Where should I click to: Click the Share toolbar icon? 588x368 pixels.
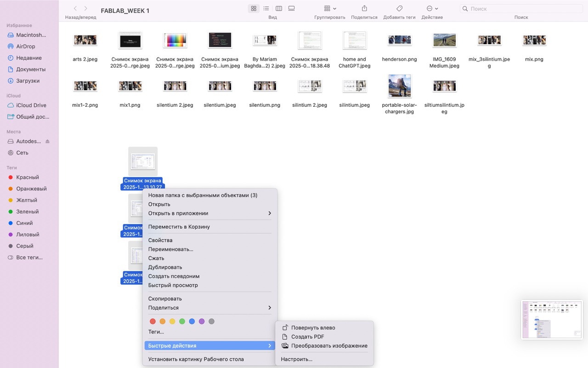pos(364,9)
